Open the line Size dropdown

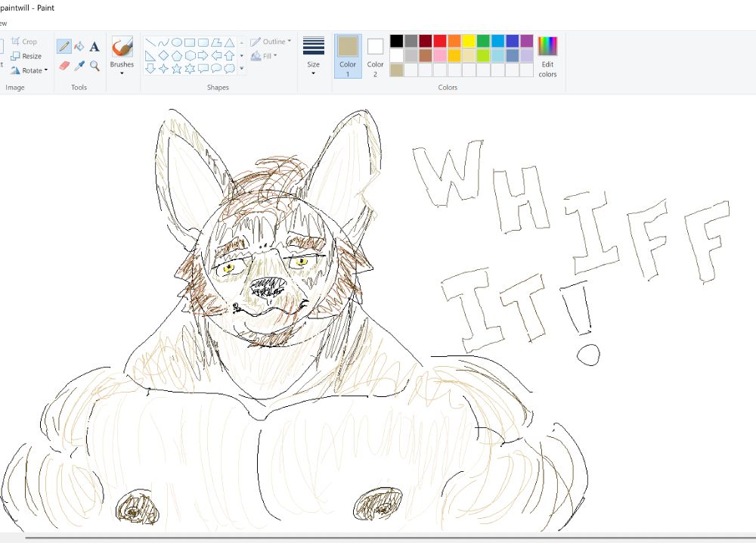pyautogui.click(x=313, y=54)
